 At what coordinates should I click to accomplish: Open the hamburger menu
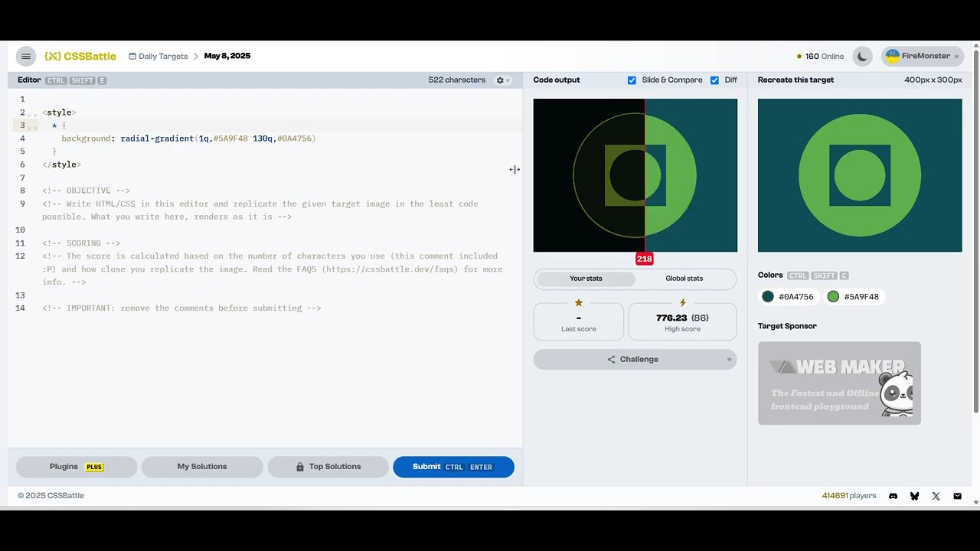[26, 56]
